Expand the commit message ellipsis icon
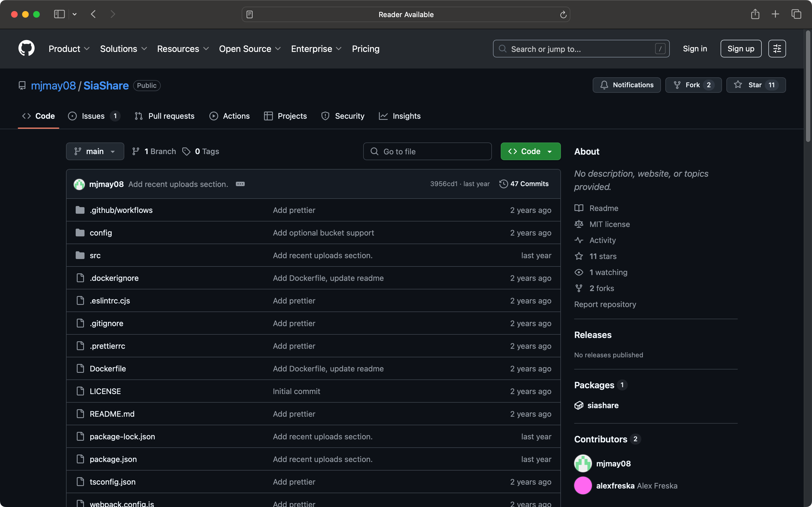 (x=240, y=184)
